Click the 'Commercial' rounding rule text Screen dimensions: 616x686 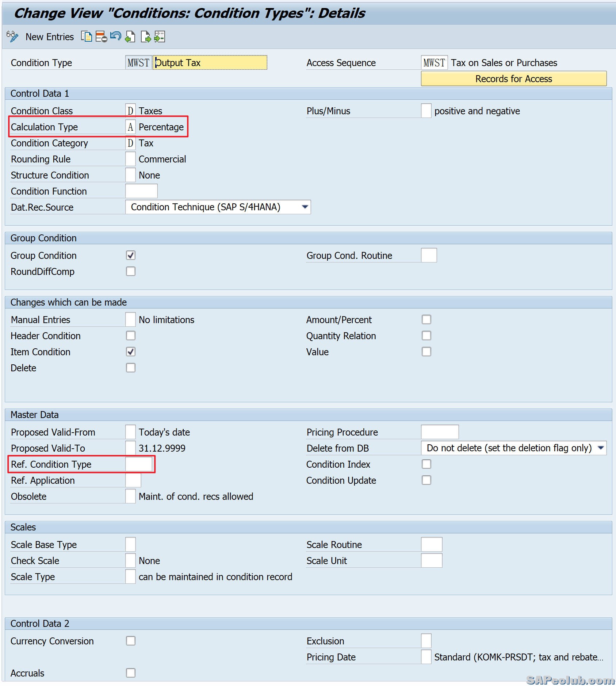pyautogui.click(x=162, y=159)
